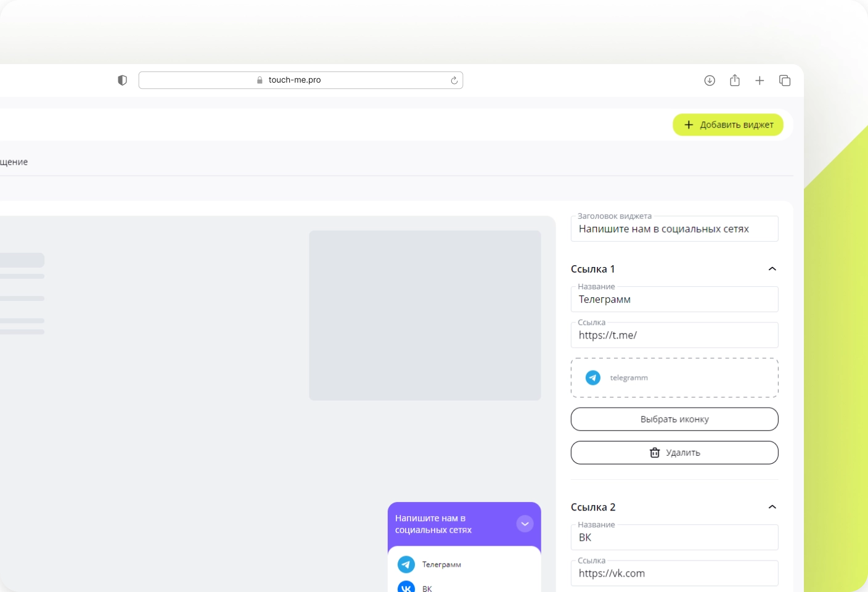Click the Выбрать иконку button
The image size is (868, 592).
coord(674,419)
